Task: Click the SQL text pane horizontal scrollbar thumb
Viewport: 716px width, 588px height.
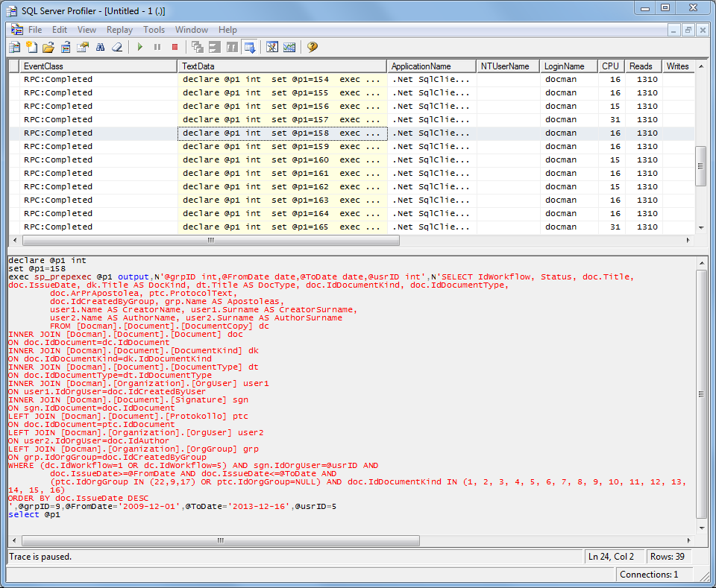Action: (x=221, y=540)
